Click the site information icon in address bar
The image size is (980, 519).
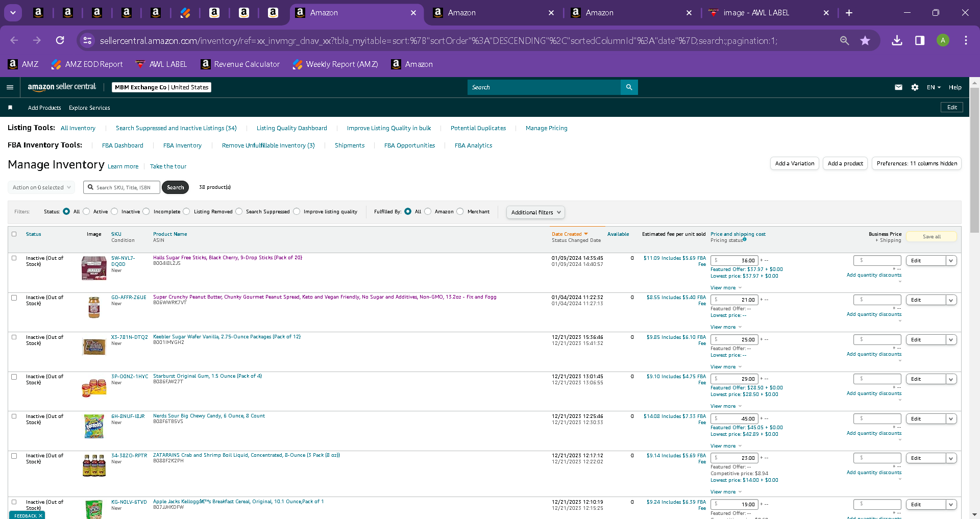click(88, 40)
